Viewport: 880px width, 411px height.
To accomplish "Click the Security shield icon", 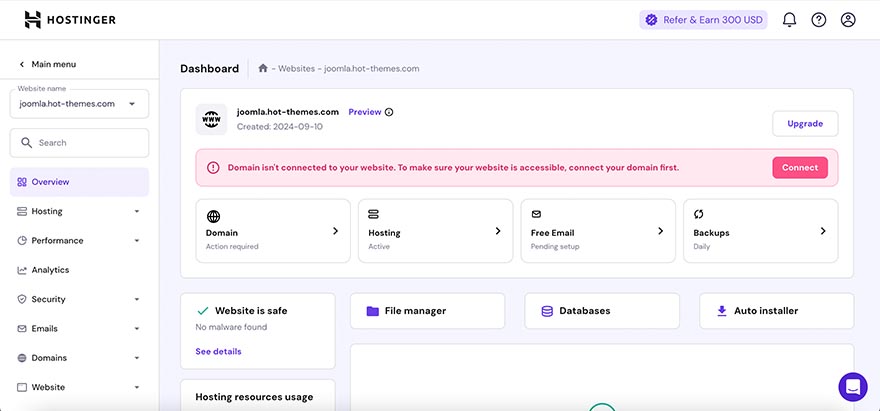I will click(x=22, y=299).
